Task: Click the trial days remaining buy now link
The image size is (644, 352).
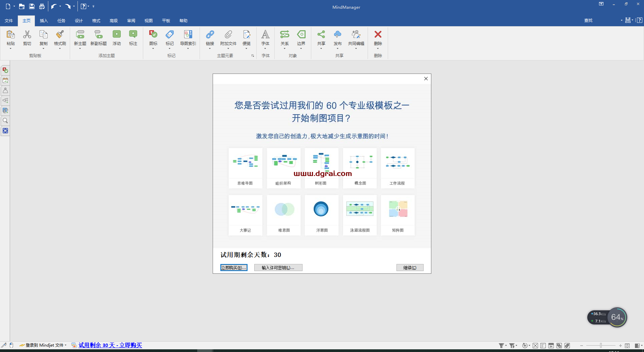Action: pos(110,345)
